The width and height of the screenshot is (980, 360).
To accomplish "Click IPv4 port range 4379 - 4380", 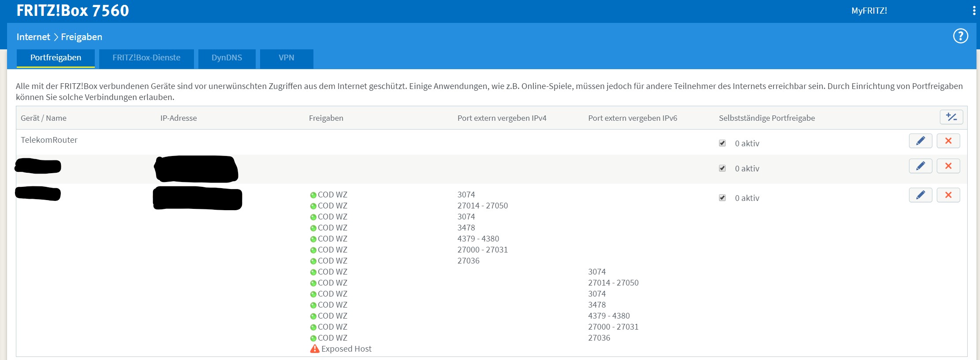I will [478, 239].
